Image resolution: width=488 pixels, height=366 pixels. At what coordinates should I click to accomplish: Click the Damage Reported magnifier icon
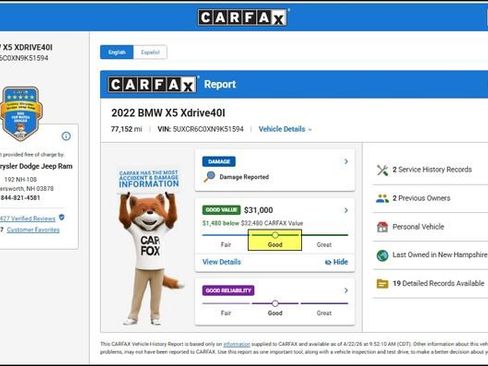coord(209,177)
